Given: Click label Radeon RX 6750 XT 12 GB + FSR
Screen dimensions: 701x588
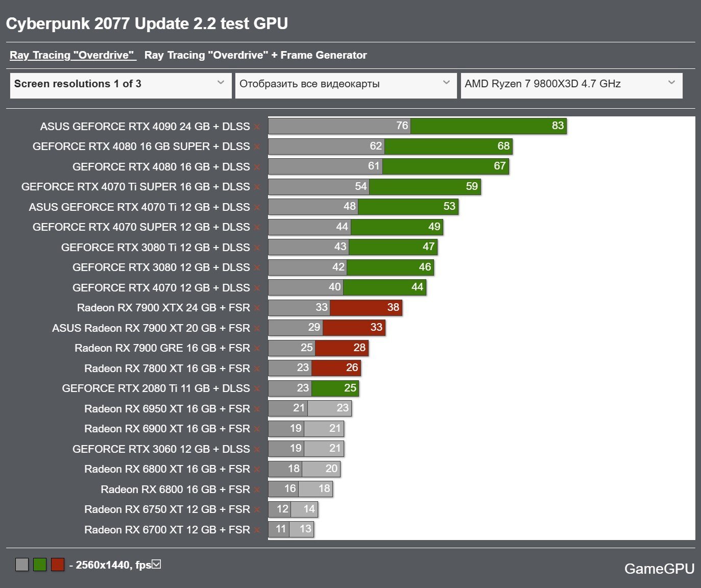Looking at the screenshot, I should tap(167, 509).
